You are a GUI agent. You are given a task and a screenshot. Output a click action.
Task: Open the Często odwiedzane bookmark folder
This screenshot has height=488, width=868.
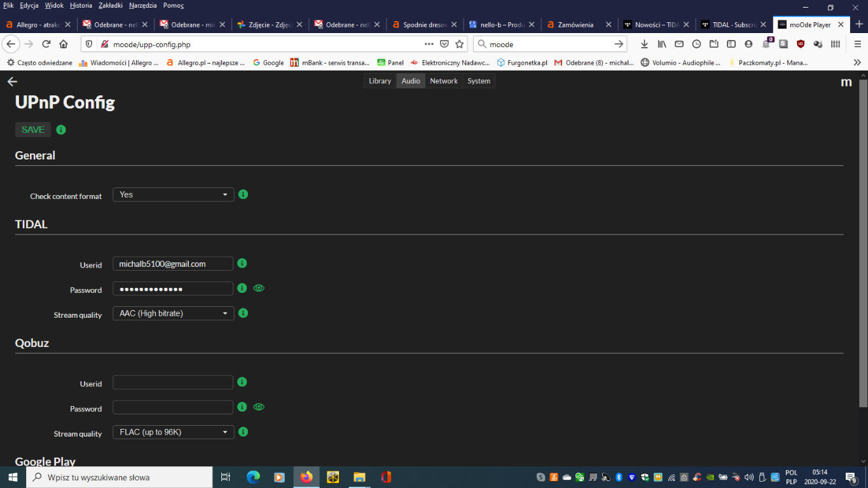39,62
